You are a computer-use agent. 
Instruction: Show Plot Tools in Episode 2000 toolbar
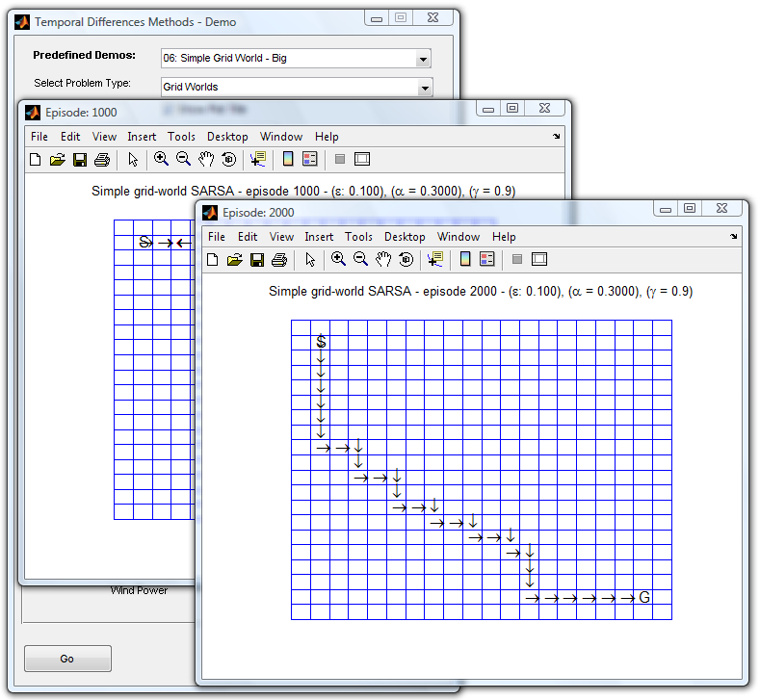point(539,259)
